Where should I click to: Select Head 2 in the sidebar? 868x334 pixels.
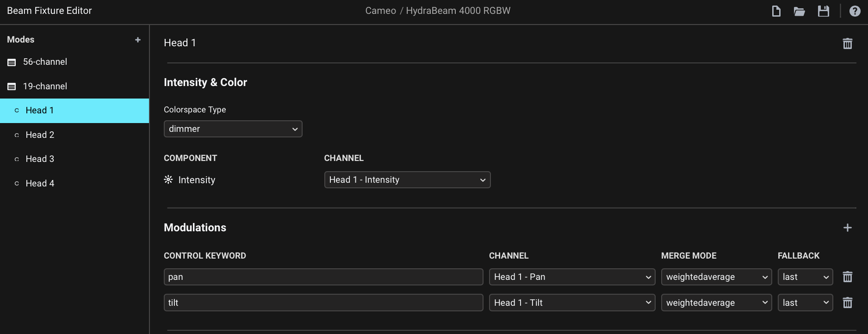click(40, 135)
